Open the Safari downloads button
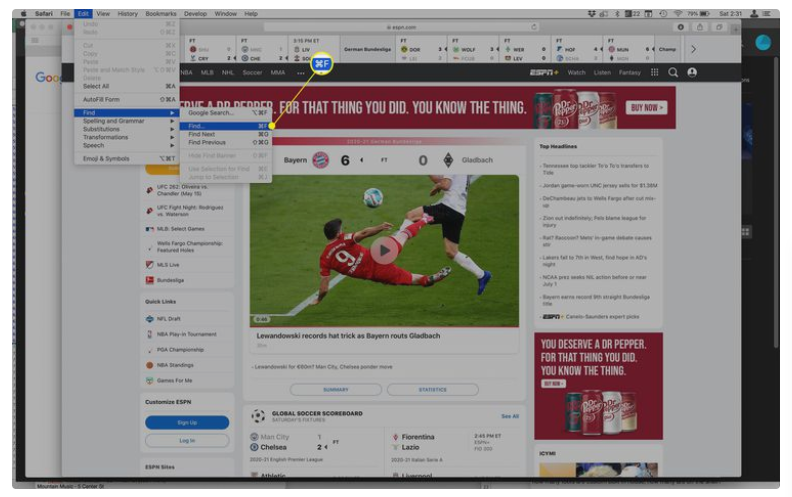 click(x=680, y=27)
